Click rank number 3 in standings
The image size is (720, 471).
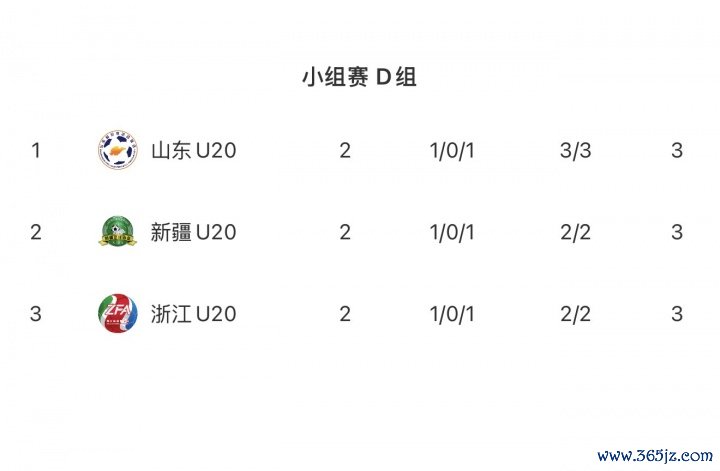click(x=36, y=314)
